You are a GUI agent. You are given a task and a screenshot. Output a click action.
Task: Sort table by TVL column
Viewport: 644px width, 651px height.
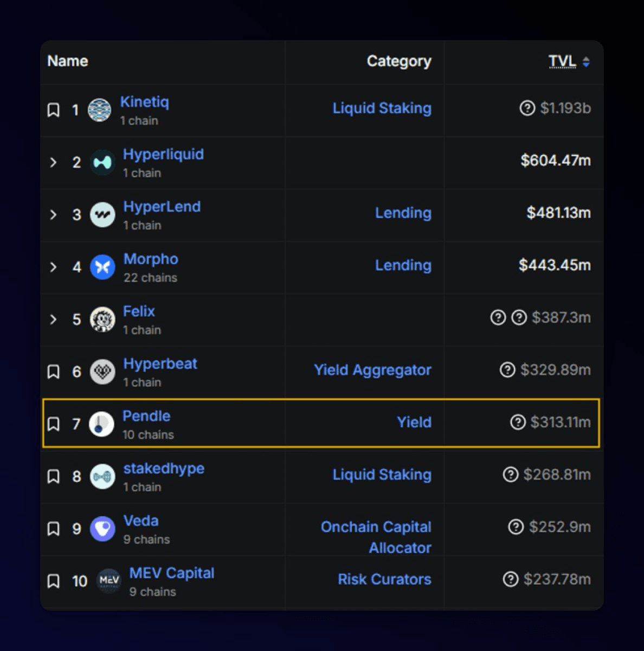click(x=562, y=61)
